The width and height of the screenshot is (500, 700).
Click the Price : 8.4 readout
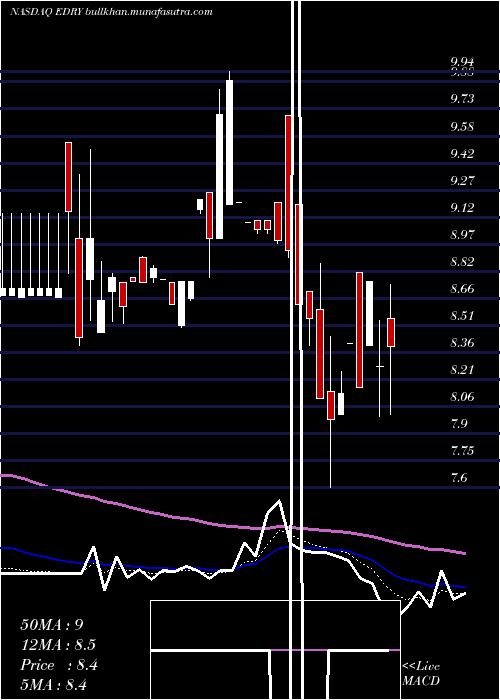coord(59,665)
